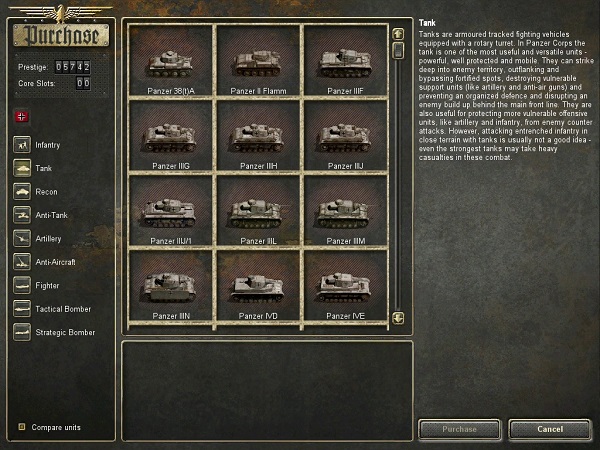Pick the Panzer 38(t)A unit thumbnail
This screenshot has width=600, height=450.
171,60
